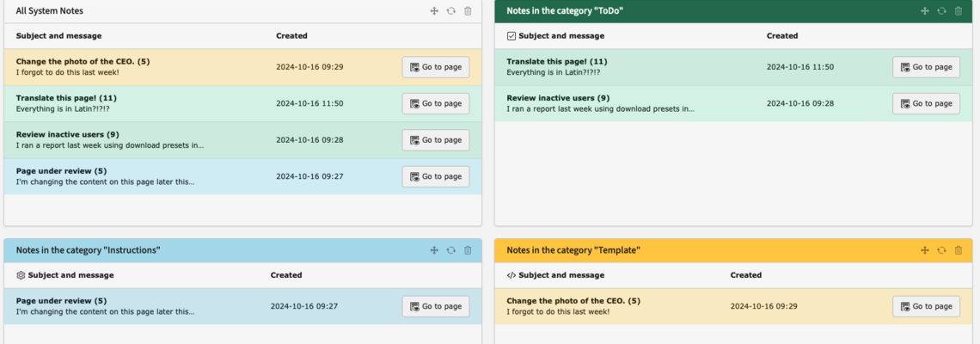
Task: Go to page for CEO photo note in All System Notes
Action: (x=436, y=67)
